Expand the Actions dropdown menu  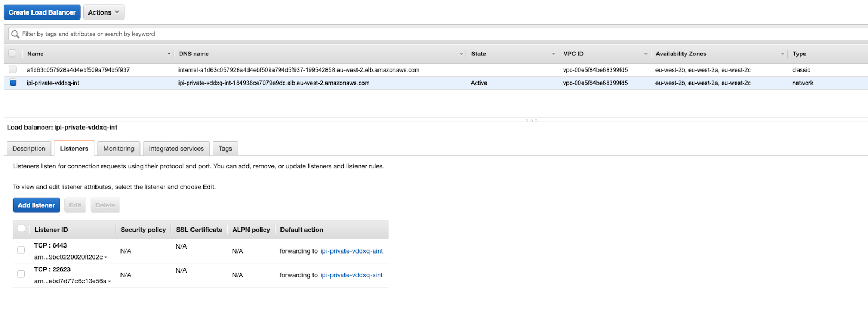104,12
